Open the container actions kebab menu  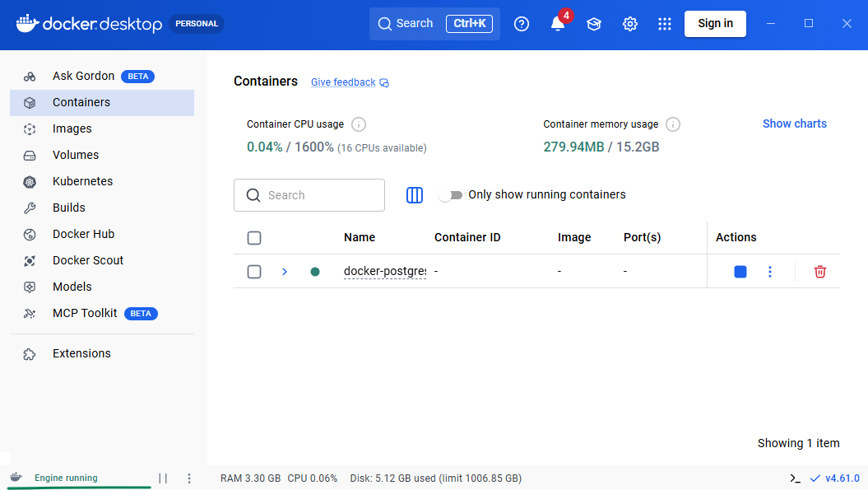coord(770,271)
